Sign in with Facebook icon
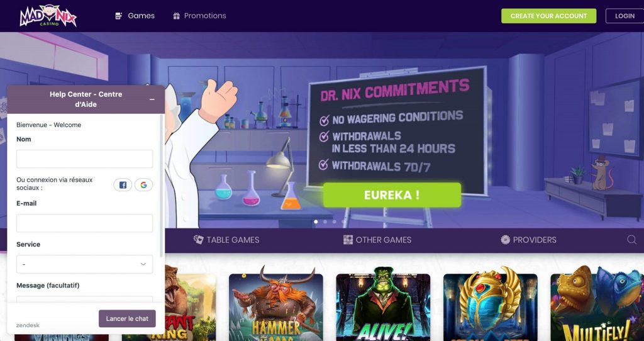This screenshot has height=341, width=644. 123,185
